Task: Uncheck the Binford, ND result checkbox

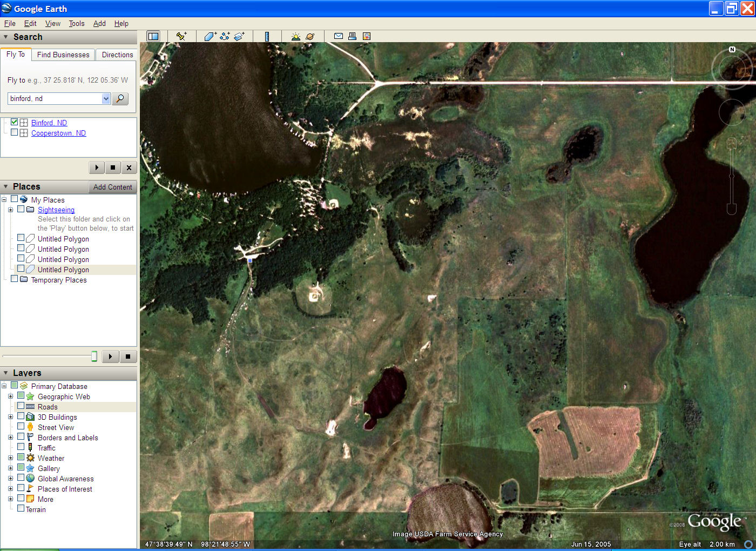Action: pyautogui.click(x=15, y=122)
